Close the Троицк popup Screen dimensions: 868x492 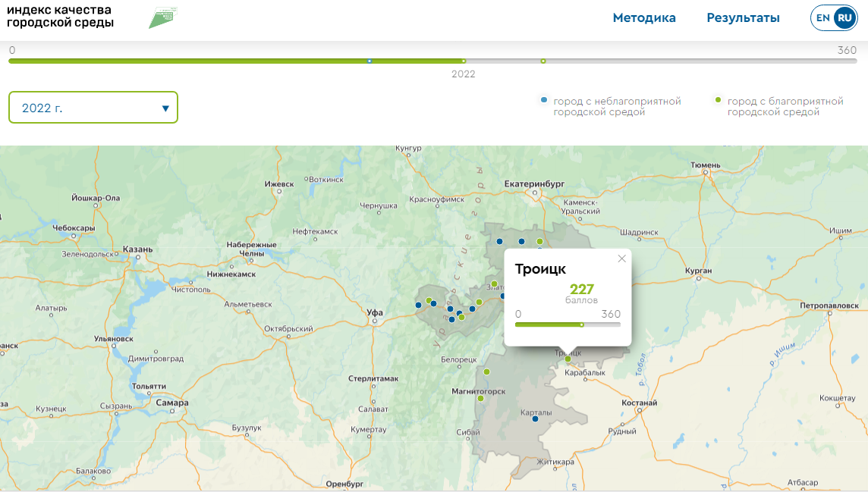tap(622, 259)
